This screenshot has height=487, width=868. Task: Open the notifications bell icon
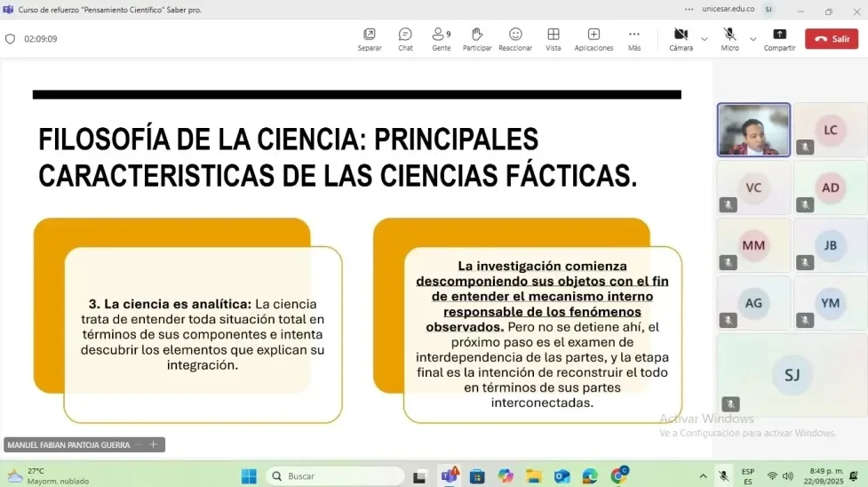click(854, 476)
